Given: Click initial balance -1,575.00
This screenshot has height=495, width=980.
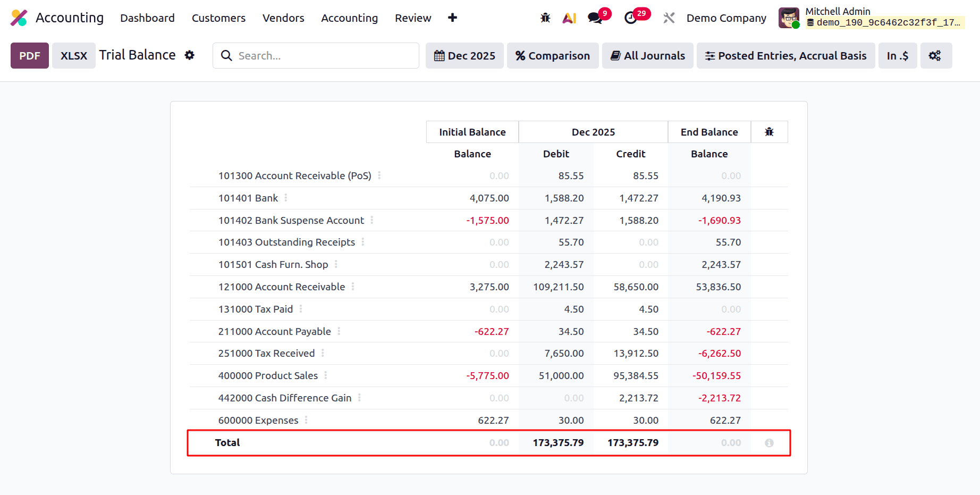Looking at the screenshot, I should pyautogui.click(x=487, y=220).
